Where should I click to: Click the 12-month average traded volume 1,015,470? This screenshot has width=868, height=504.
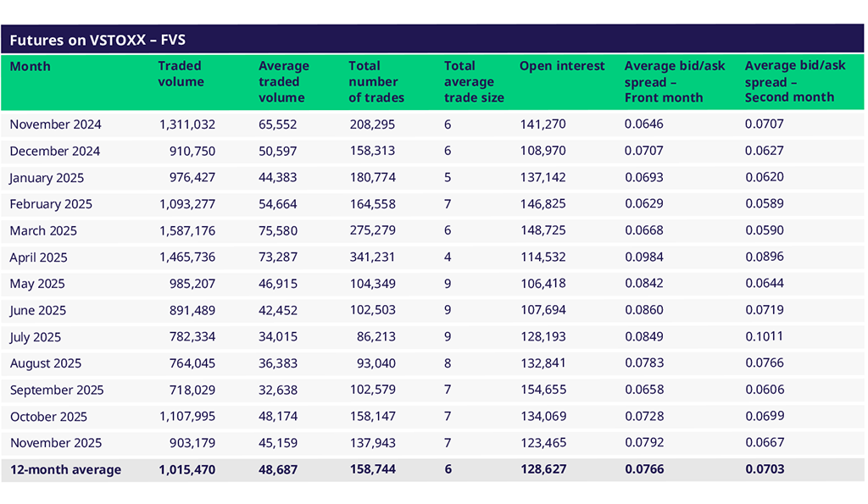[x=187, y=469]
